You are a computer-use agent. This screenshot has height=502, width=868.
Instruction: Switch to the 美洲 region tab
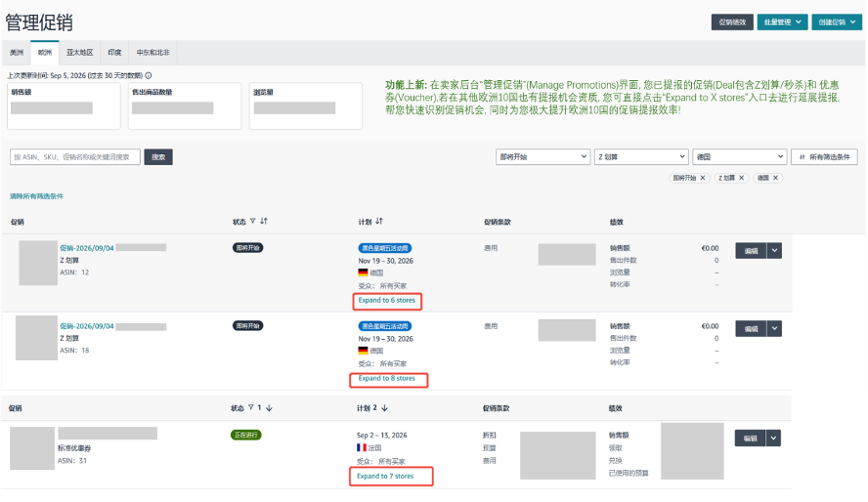click(x=17, y=53)
